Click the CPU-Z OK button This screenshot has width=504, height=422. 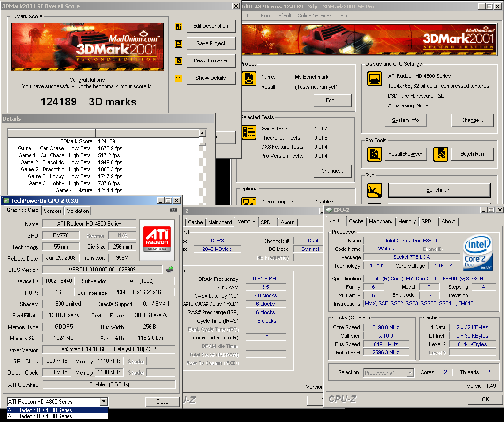pyautogui.click(x=485, y=399)
